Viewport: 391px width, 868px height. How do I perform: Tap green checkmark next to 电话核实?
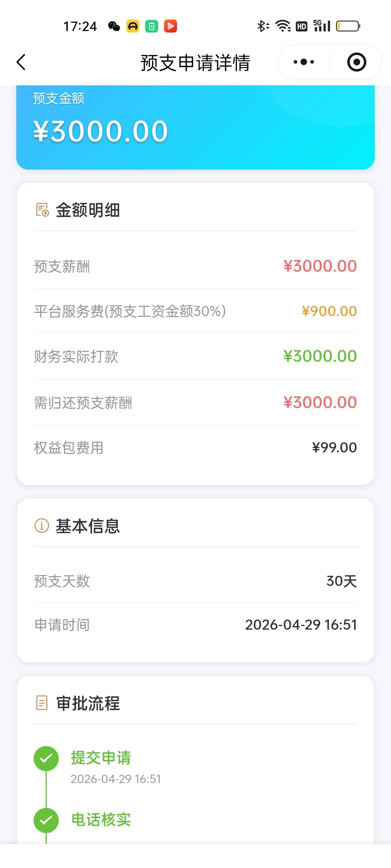click(x=46, y=820)
